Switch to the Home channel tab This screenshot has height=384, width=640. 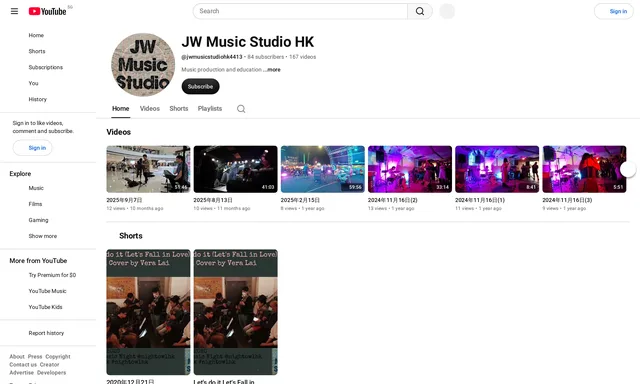tap(120, 109)
